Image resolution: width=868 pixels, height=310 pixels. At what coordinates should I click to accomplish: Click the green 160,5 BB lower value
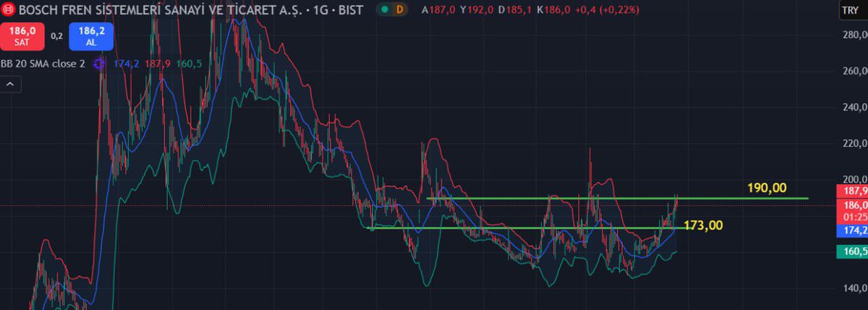189,64
